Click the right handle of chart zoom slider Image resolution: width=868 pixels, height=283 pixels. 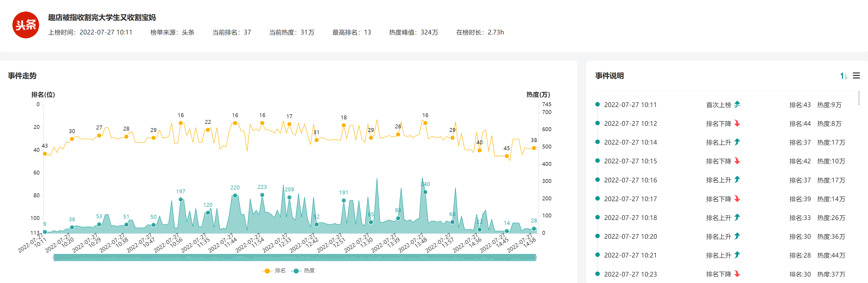pyautogui.click(x=536, y=258)
